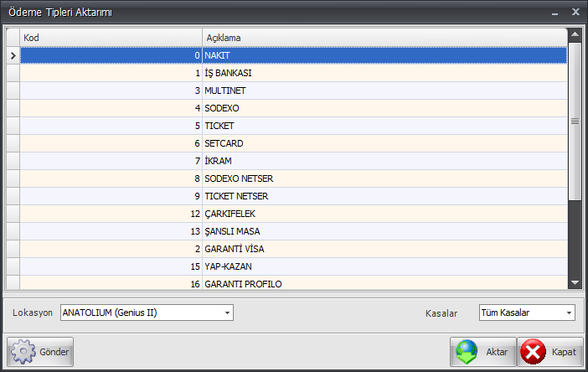Click the vertical scrollbar thumb

575,121
